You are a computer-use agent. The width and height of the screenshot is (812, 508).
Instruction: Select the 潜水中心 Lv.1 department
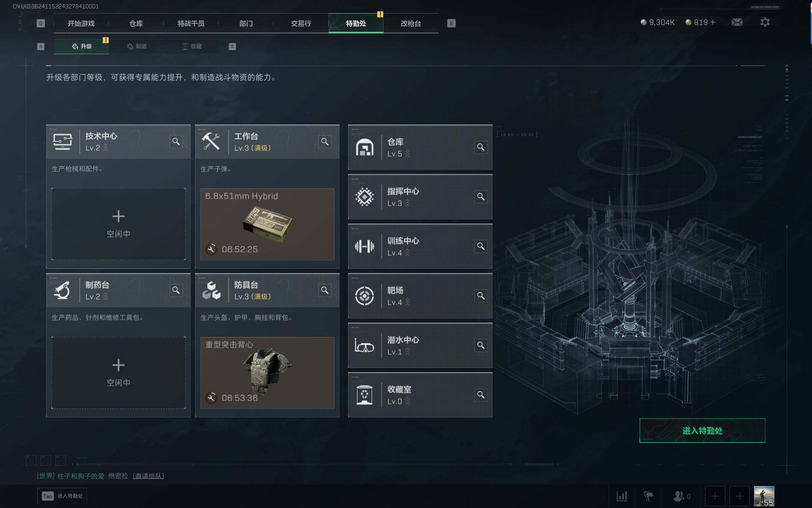pos(420,345)
